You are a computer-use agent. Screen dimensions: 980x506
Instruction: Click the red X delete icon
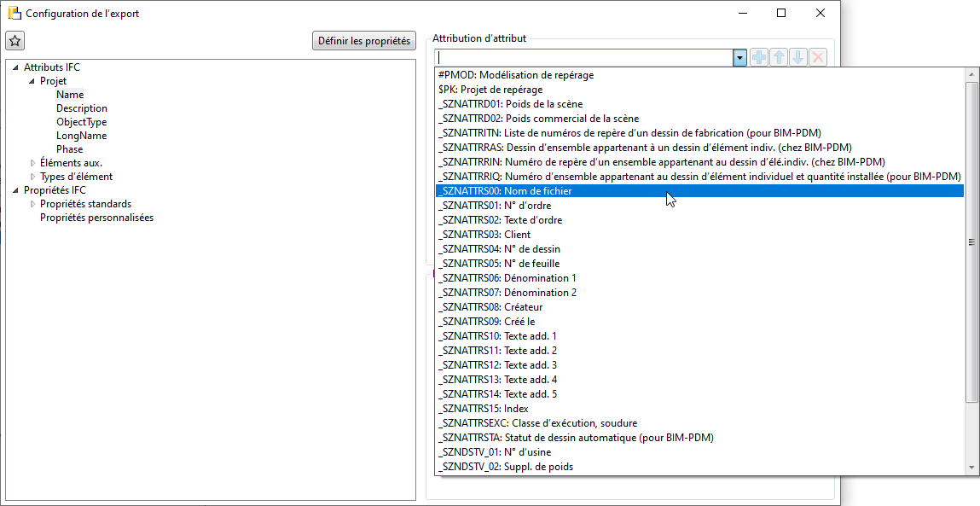817,57
